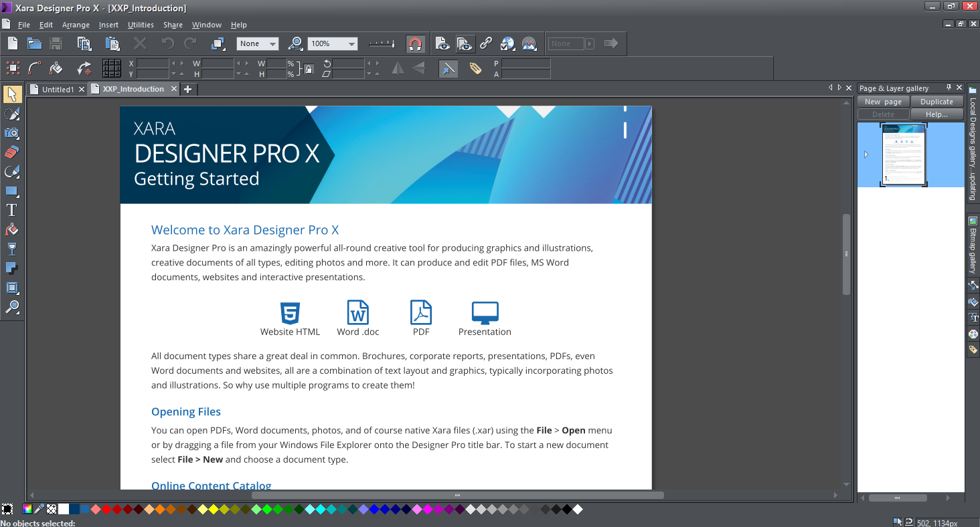Open the Fill tool

[x=12, y=229]
